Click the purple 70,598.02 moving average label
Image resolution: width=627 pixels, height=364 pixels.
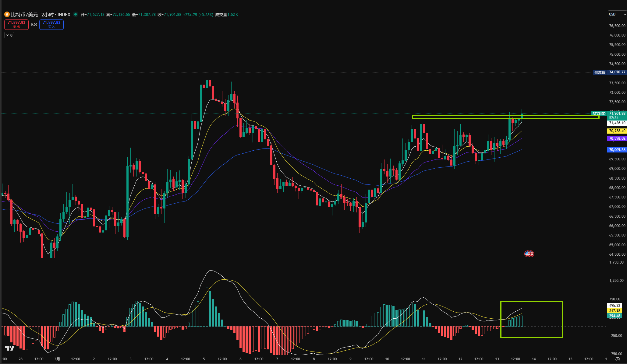[617, 138]
